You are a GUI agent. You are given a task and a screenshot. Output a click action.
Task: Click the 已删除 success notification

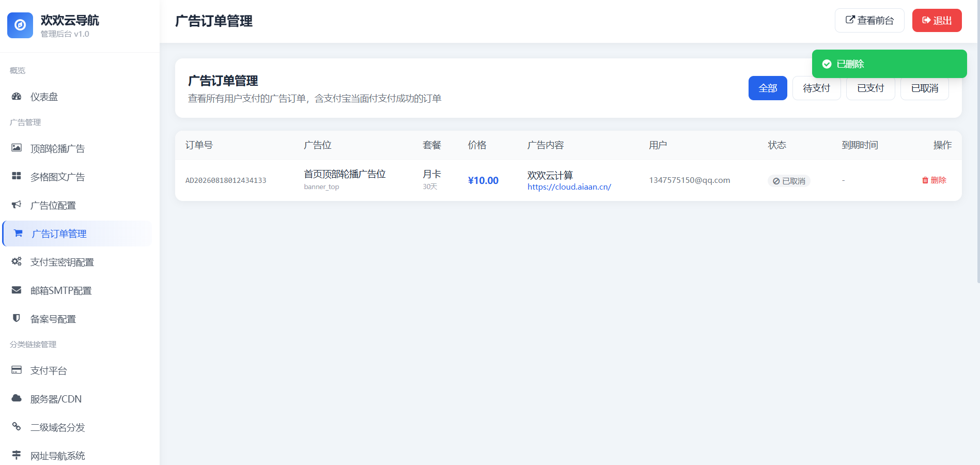(x=889, y=64)
